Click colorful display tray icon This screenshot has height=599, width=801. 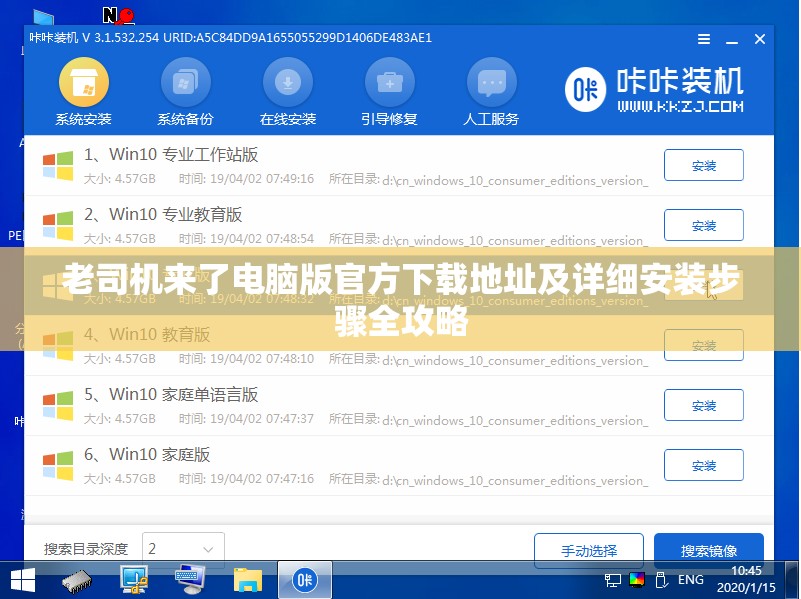637,580
